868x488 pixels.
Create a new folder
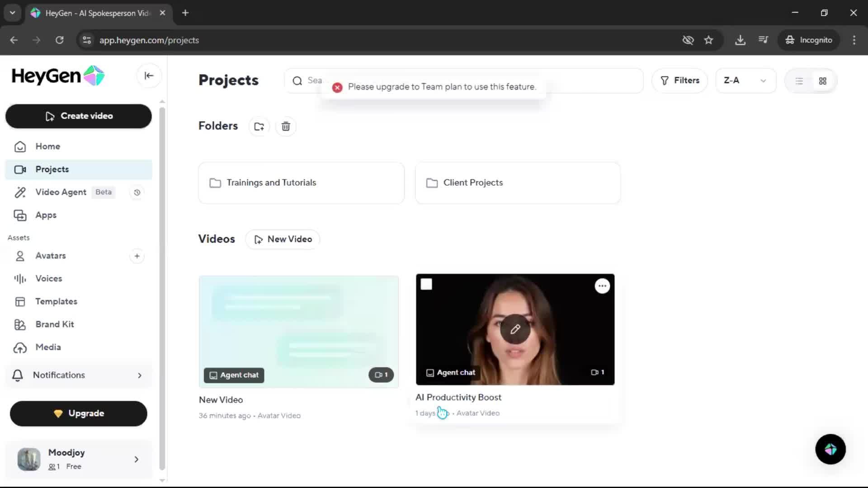tap(259, 126)
